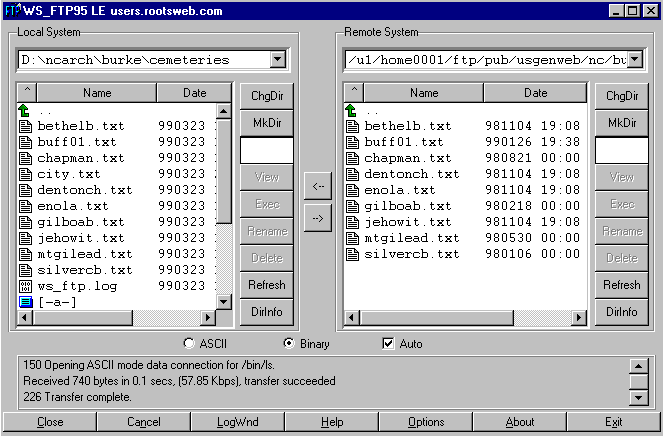Click the download left-arrow transfer button
Viewport: 663px width, 436px height.
[318, 185]
